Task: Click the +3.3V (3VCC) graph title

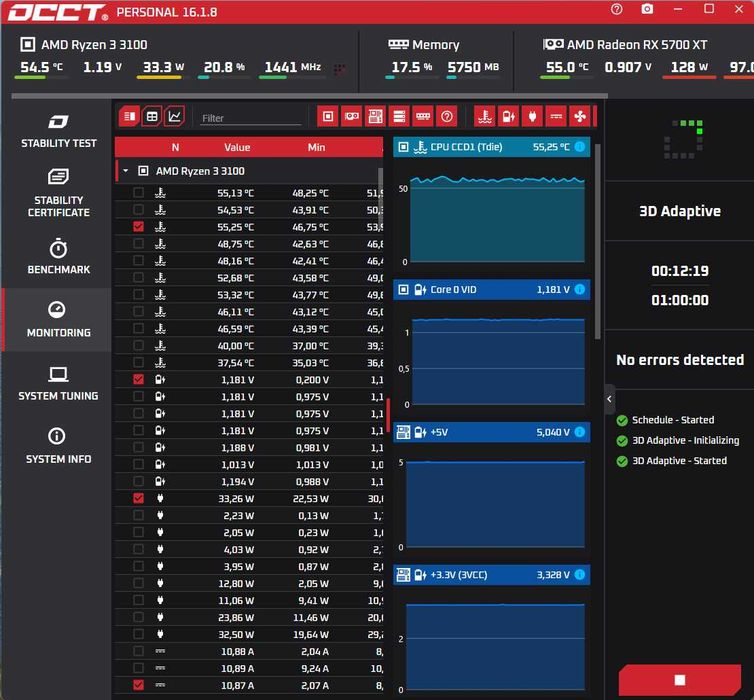Action: point(459,575)
